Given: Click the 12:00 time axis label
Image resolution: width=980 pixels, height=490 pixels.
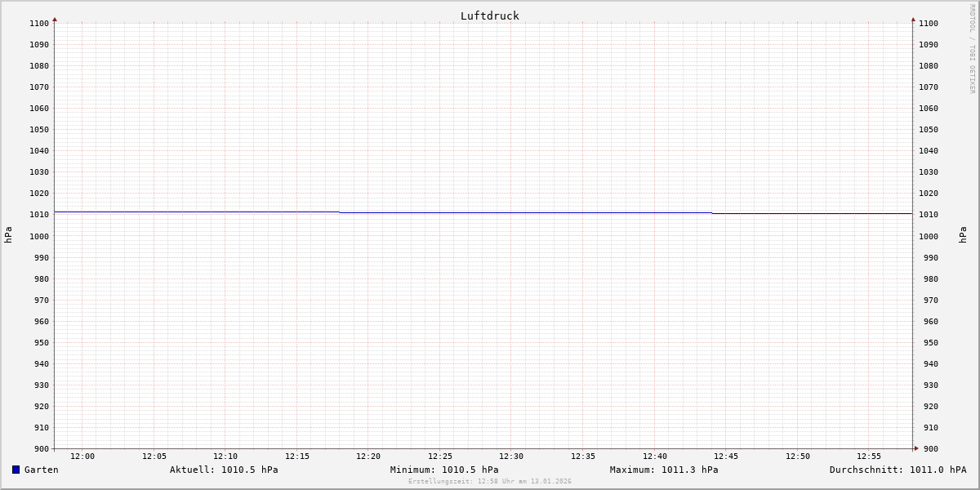Looking at the screenshot, I should pos(82,457).
